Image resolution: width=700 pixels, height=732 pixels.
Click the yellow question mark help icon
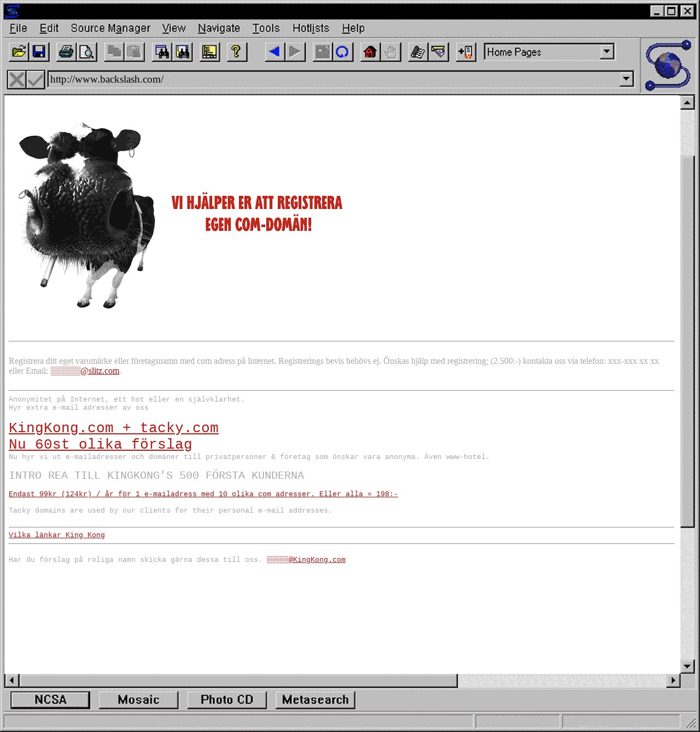236,52
